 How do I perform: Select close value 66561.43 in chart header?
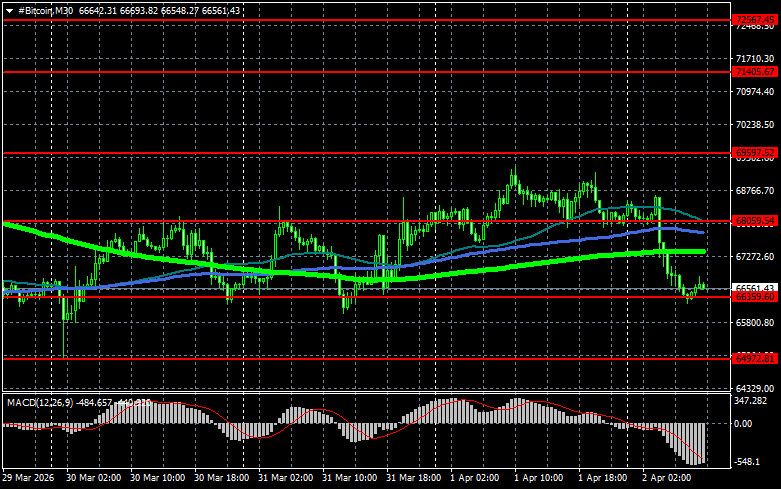pos(221,10)
